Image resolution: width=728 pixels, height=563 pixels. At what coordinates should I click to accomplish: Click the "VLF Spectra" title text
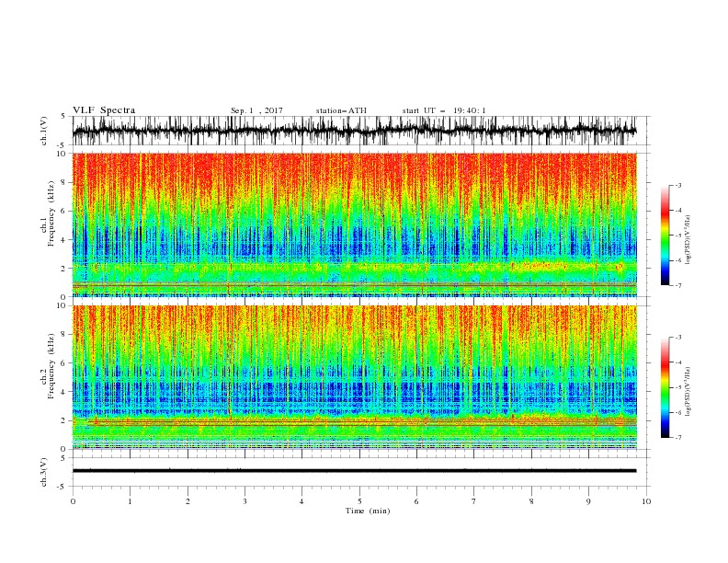point(104,110)
